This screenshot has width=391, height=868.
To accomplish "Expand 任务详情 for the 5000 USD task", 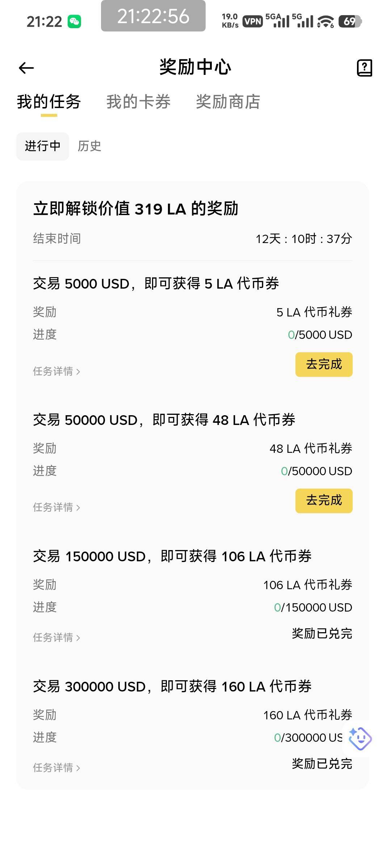I will [56, 371].
